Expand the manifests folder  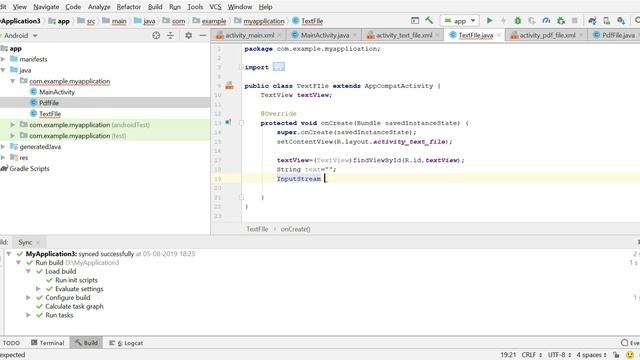click(3, 59)
